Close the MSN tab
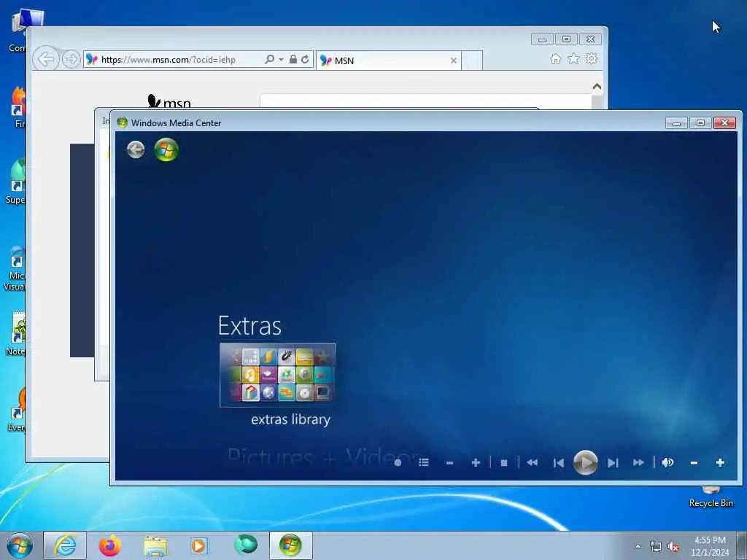The image size is (747, 560). (x=454, y=61)
